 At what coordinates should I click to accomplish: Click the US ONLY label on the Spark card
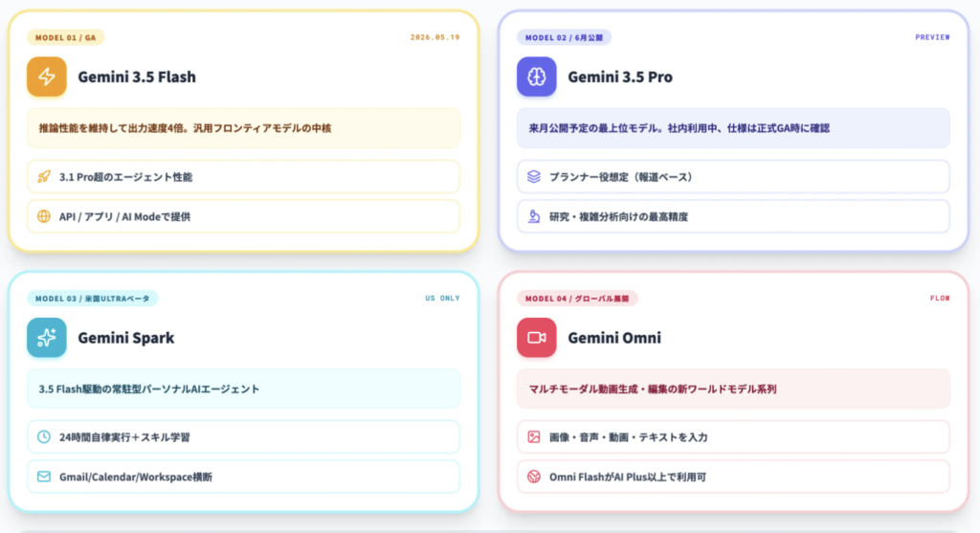coord(442,299)
